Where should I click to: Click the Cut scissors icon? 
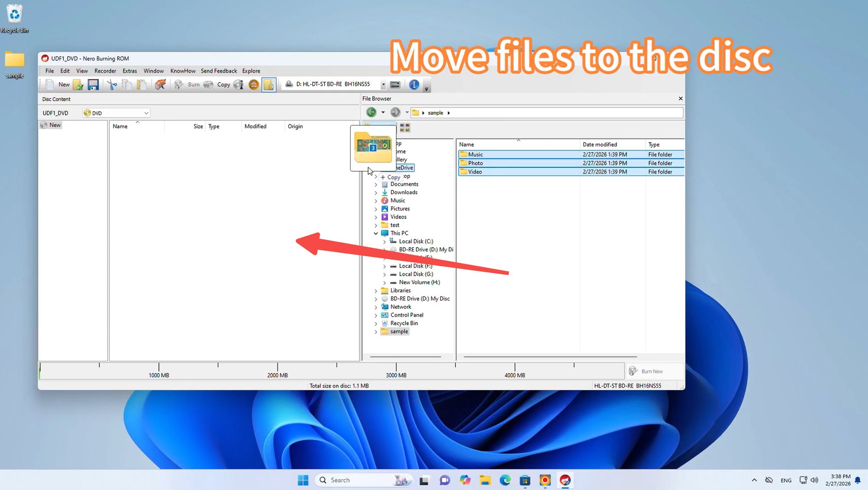112,85
